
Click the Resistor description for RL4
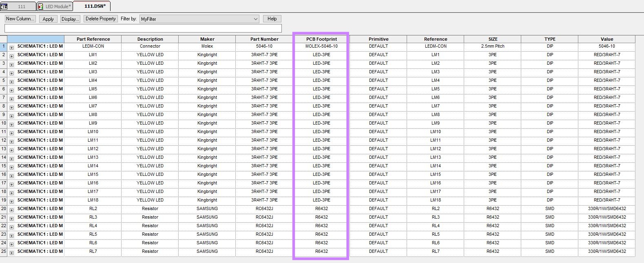click(x=150, y=226)
